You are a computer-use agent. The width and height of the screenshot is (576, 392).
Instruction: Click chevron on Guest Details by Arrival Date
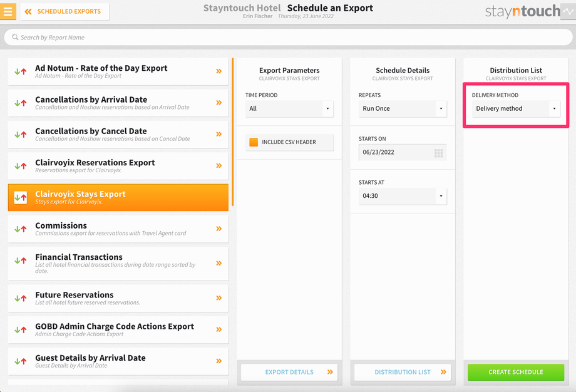(x=219, y=361)
